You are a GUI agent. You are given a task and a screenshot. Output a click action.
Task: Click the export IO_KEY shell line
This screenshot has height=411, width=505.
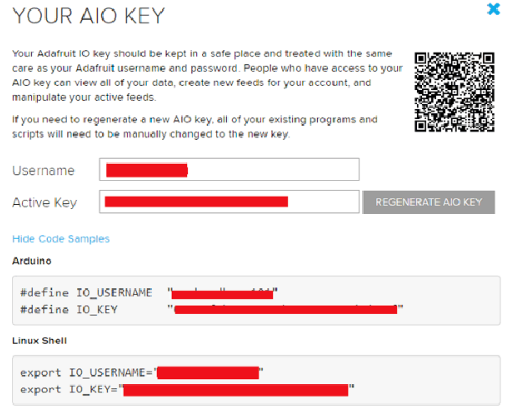(x=187, y=389)
